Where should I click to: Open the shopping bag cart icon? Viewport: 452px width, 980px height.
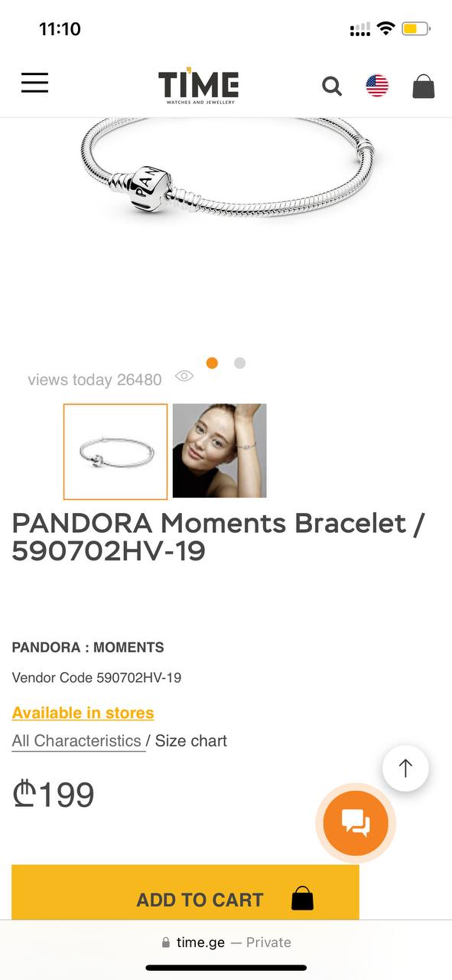point(424,86)
